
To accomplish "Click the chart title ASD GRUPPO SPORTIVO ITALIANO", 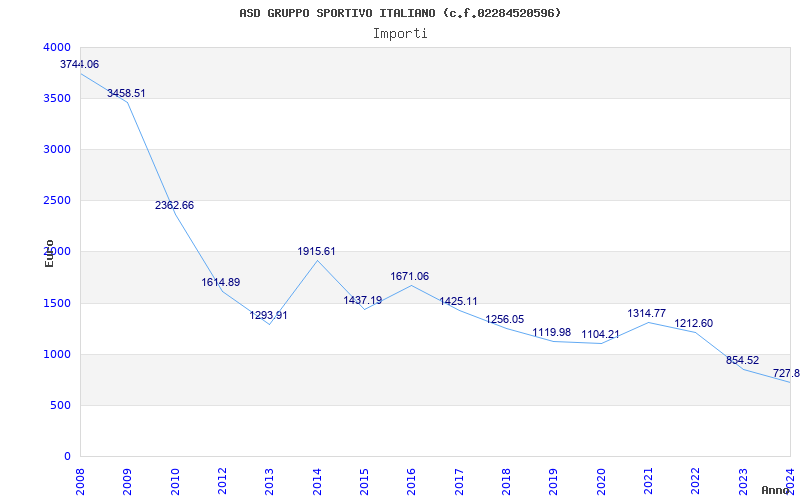I will 400,13.
